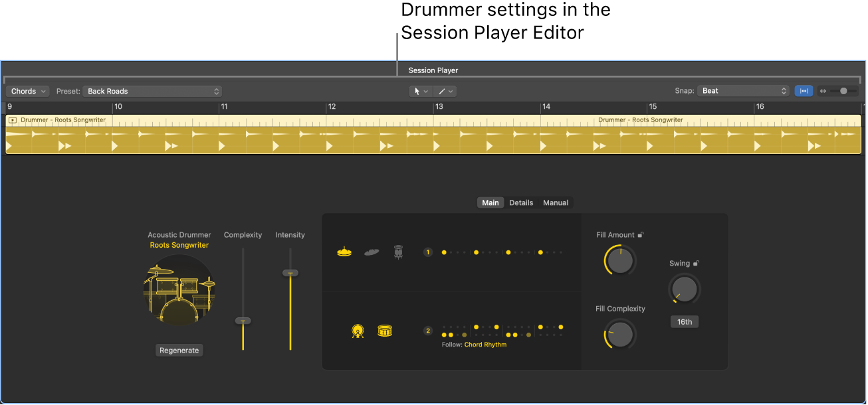Click the kick and snare pattern grid

(x=502, y=331)
